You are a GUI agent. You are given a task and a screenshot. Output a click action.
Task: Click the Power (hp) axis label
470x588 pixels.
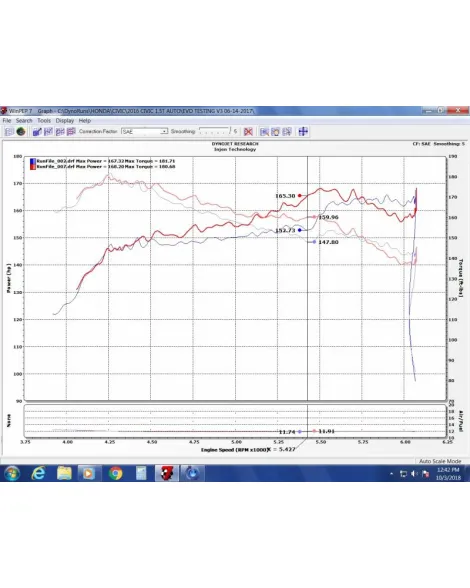pos(9,278)
